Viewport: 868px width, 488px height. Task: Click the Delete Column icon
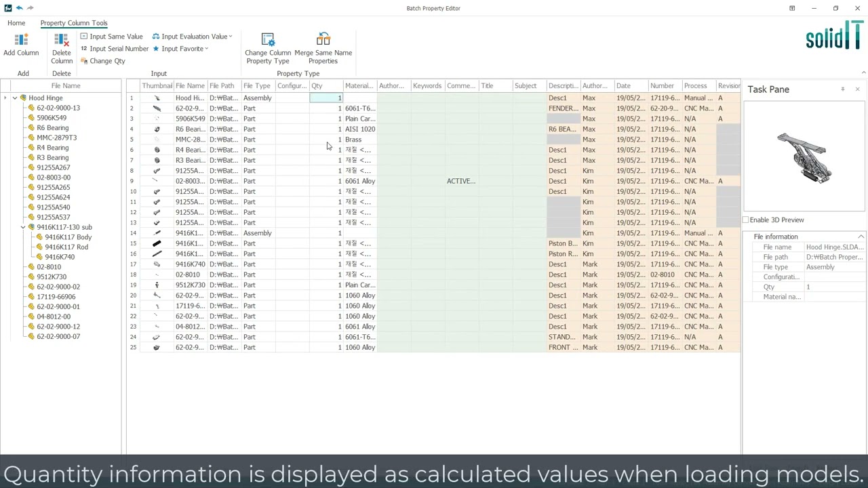click(x=61, y=41)
